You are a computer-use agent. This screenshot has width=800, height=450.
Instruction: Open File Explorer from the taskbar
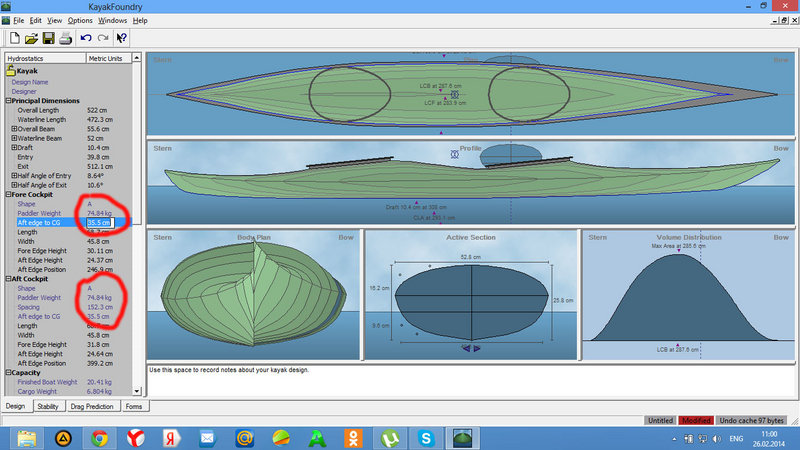tap(27, 438)
